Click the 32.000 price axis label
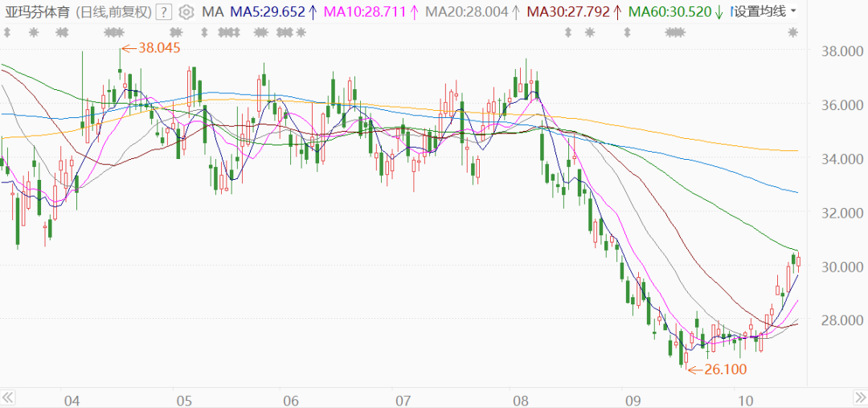The width and height of the screenshot is (868, 408). [844, 213]
